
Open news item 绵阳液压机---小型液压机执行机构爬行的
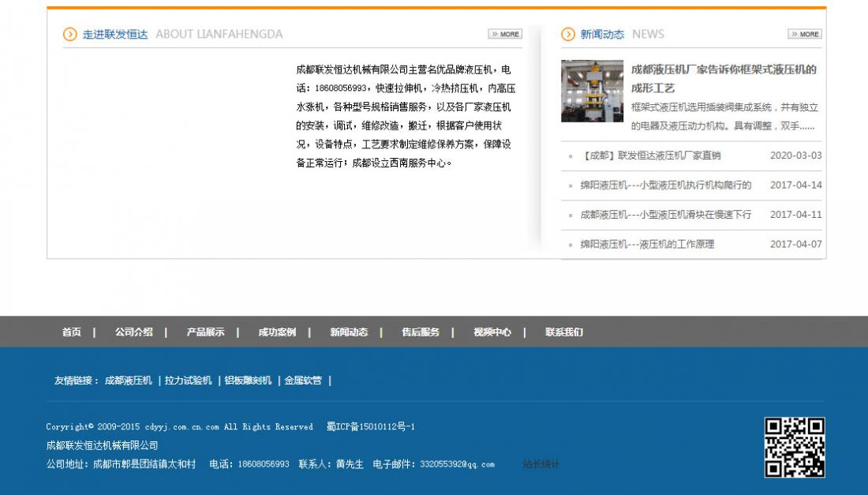click(666, 185)
